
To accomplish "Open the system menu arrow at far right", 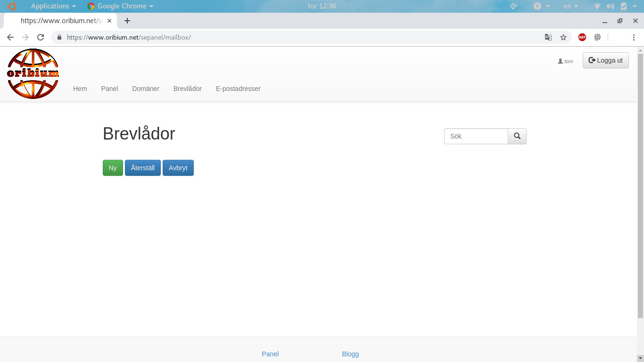I will pyautogui.click(x=636, y=6).
